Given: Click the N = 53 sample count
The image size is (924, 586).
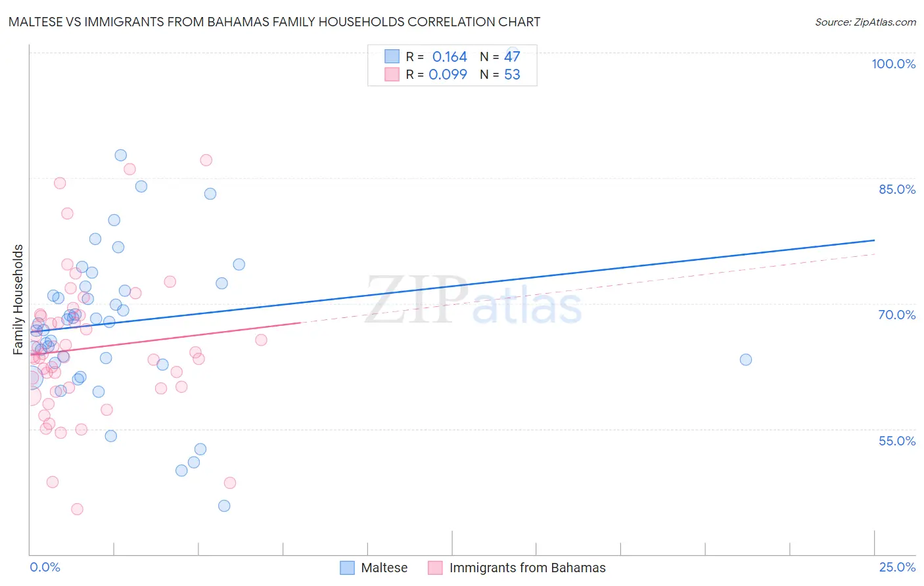Looking at the screenshot, I should click(500, 74).
